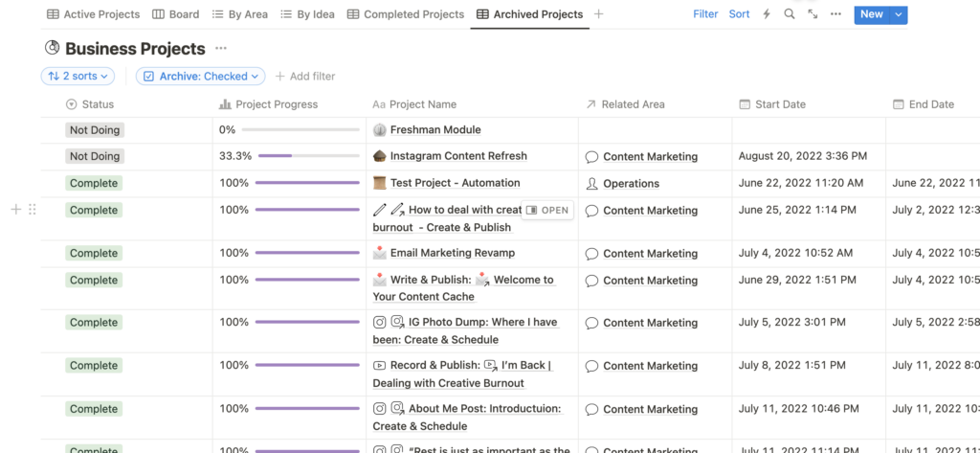Add row with plus handle icon

click(x=17, y=210)
